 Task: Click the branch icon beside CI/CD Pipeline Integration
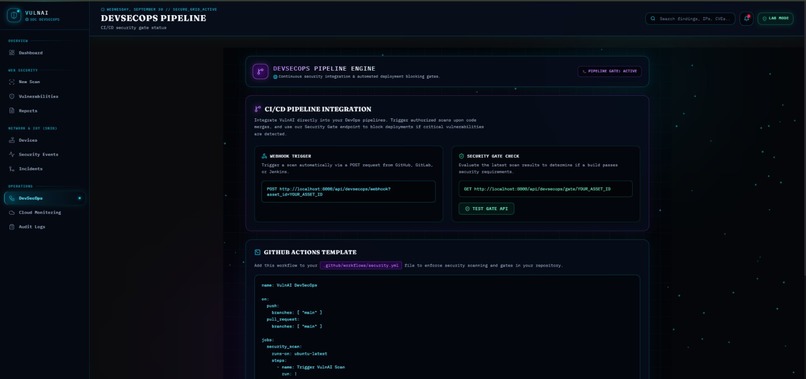point(258,109)
